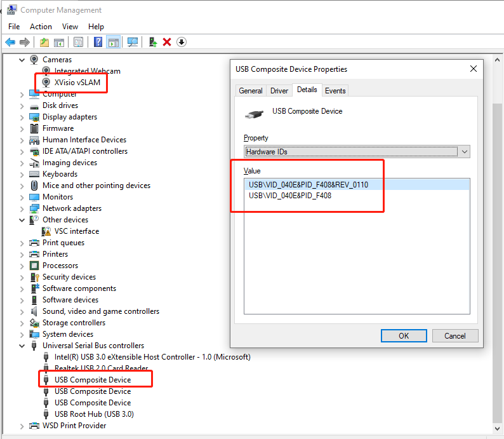Switch to the Driver tab
Image resolution: width=504 pixels, height=439 pixels.
click(279, 91)
